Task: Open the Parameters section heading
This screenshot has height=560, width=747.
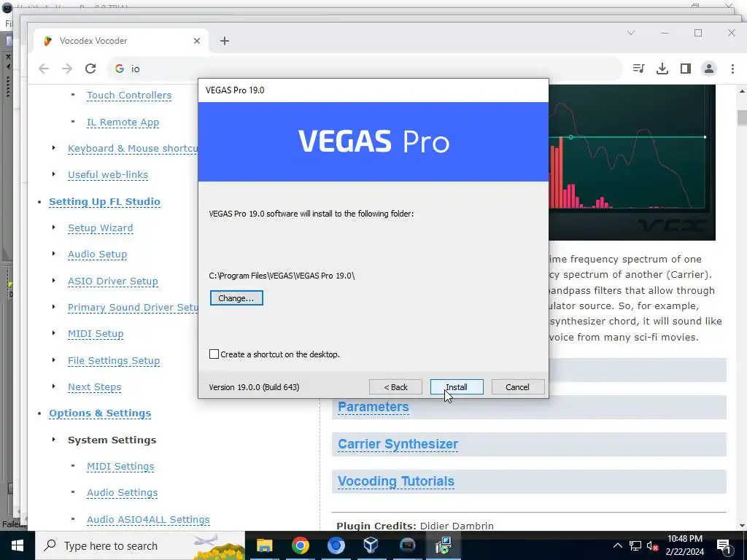Action: point(373,407)
